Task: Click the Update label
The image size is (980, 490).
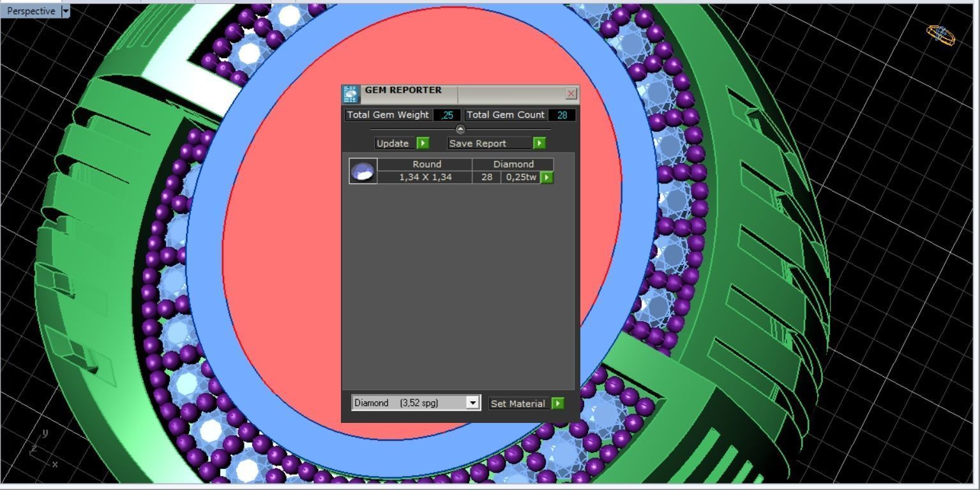Action: tap(393, 143)
